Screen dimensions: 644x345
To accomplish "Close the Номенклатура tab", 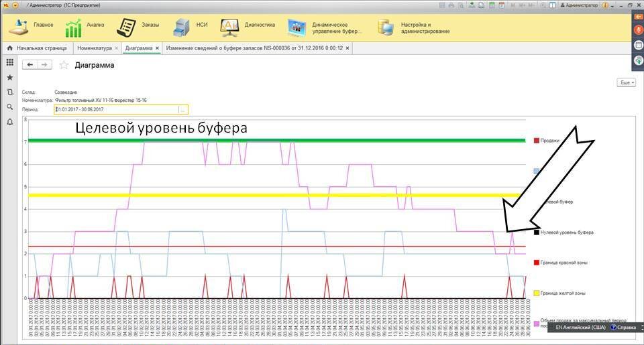I will 117,48.
